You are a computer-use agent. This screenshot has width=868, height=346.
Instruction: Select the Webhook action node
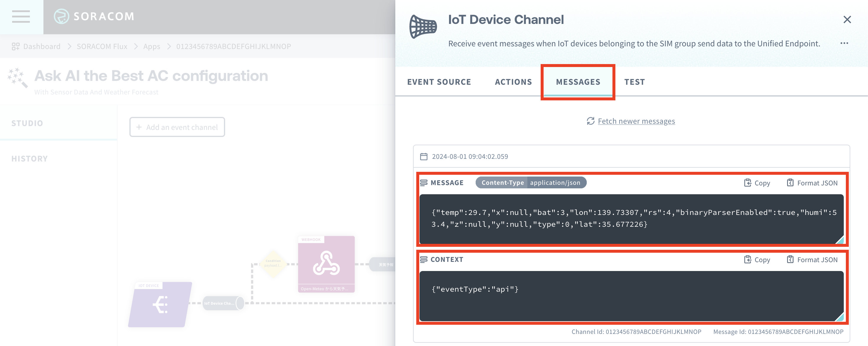click(x=326, y=264)
